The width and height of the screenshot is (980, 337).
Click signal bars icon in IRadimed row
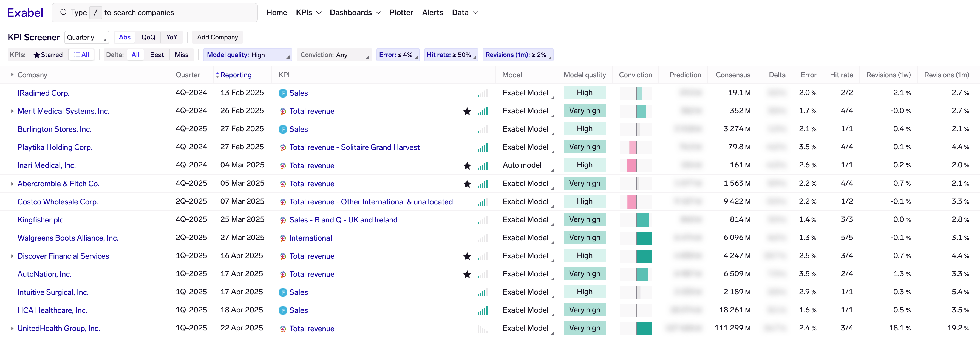point(482,93)
